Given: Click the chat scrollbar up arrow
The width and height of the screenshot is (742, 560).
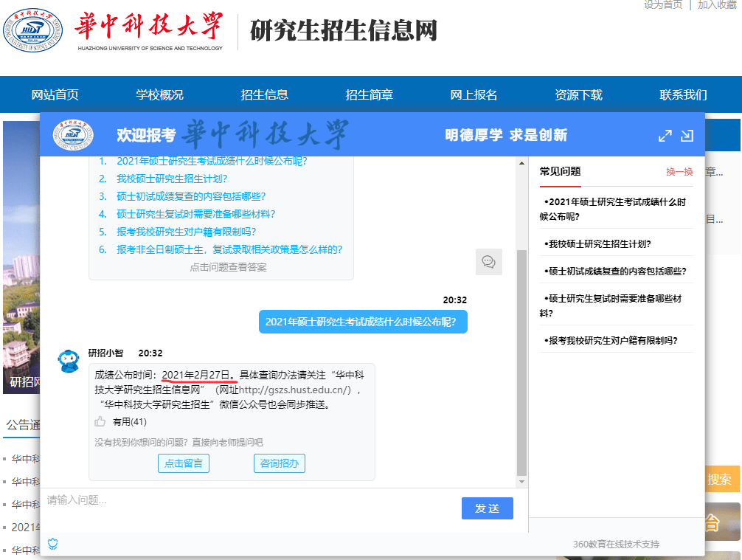Looking at the screenshot, I should [x=521, y=163].
